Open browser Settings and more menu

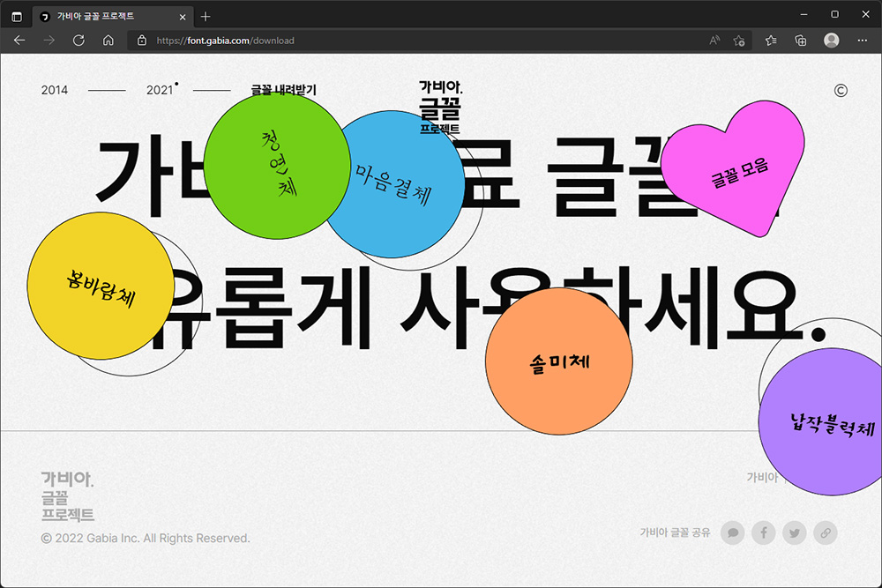(863, 41)
